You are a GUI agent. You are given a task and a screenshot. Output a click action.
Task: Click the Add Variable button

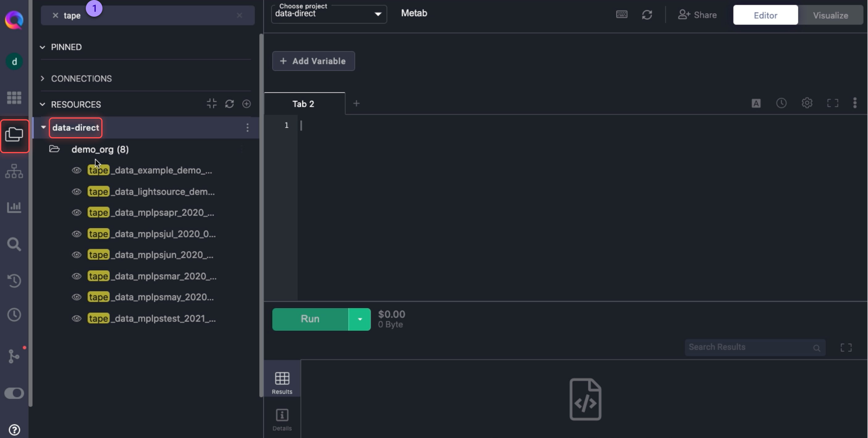pyautogui.click(x=313, y=61)
